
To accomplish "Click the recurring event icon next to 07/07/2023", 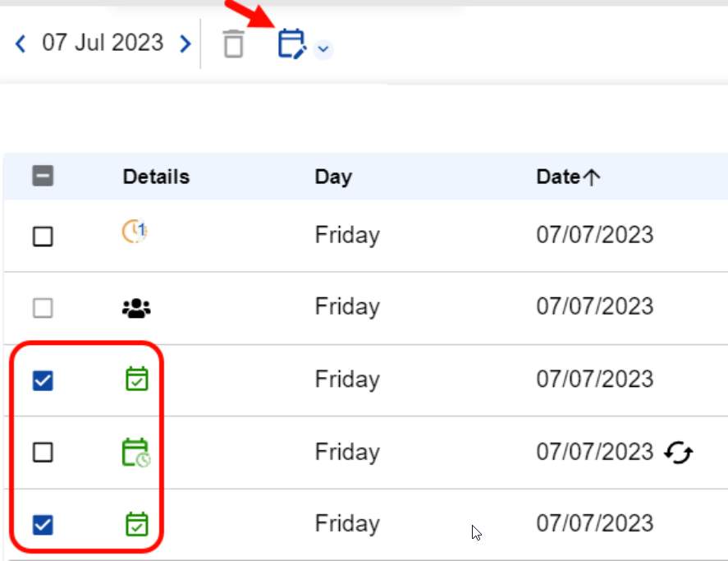I will (678, 452).
